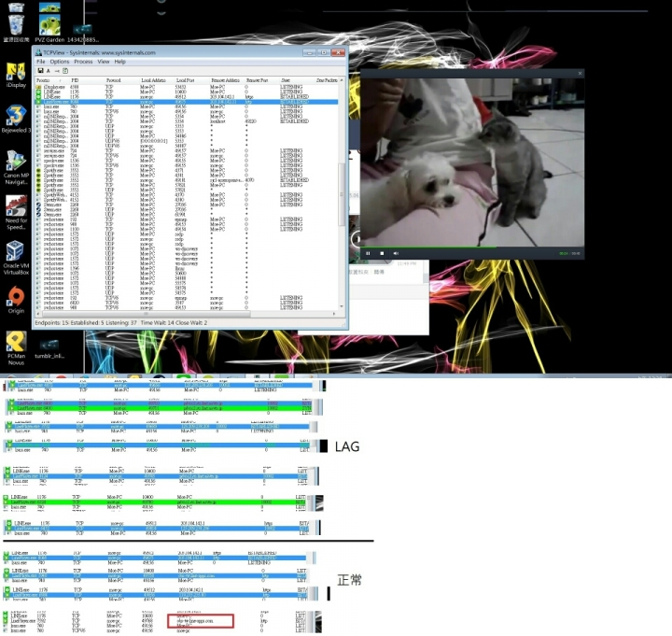The width and height of the screenshot is (672, 636).
Task: Click the vertical scrollbar down arrow in TCPView
Action: click(342, 306)
